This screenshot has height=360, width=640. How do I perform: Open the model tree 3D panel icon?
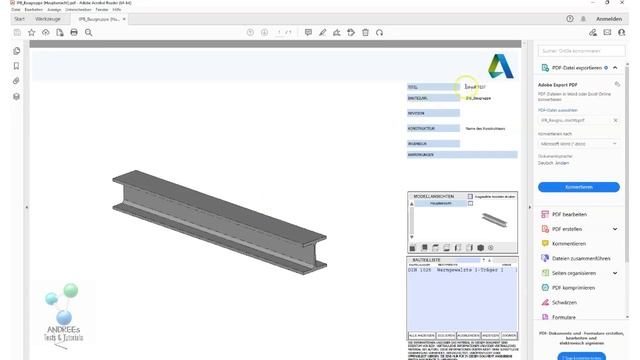click(x=16, y=96)
